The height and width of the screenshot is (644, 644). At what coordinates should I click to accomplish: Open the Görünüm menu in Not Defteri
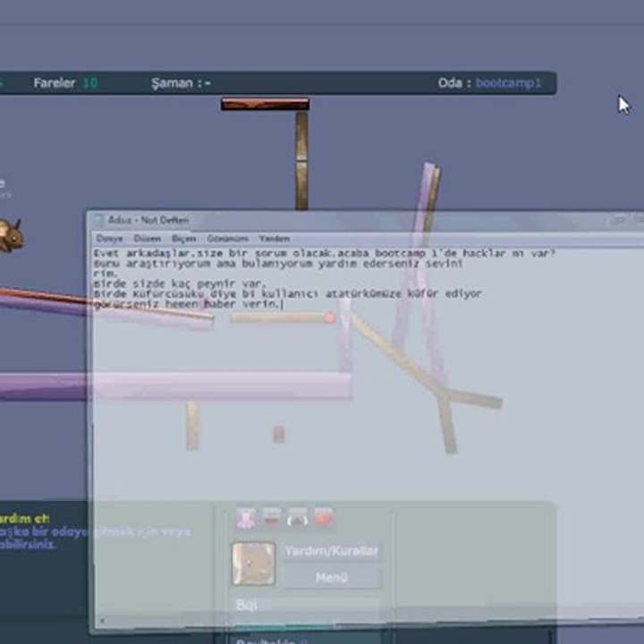coord(227,239)
